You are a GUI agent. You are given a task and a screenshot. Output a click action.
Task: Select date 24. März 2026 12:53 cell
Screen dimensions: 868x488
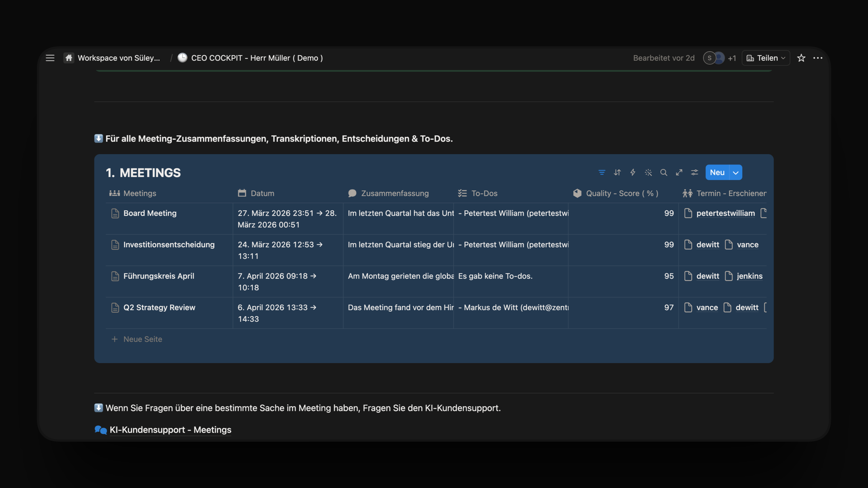(288, 250)
